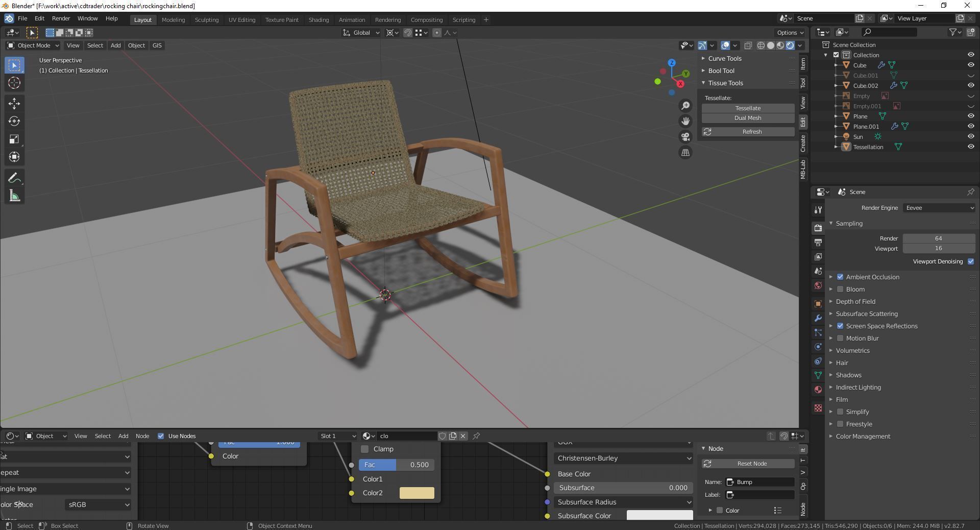Disable Ambient Occlusion checkbox
Viewport: 980px width, 530px height.
[840, 277]
